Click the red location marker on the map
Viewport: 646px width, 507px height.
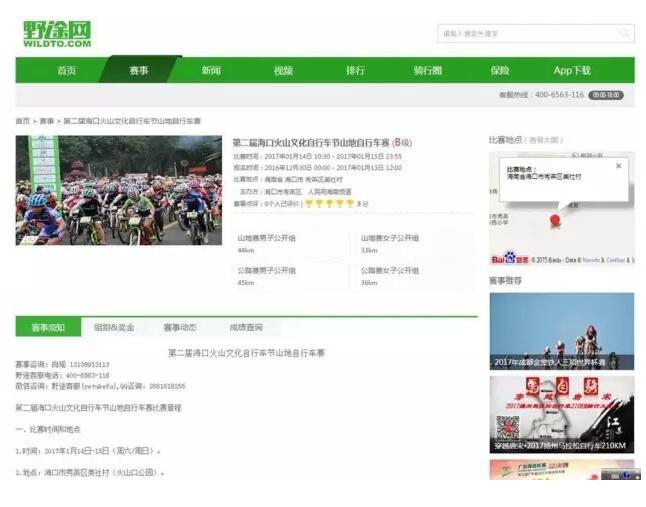coord(555,221)
